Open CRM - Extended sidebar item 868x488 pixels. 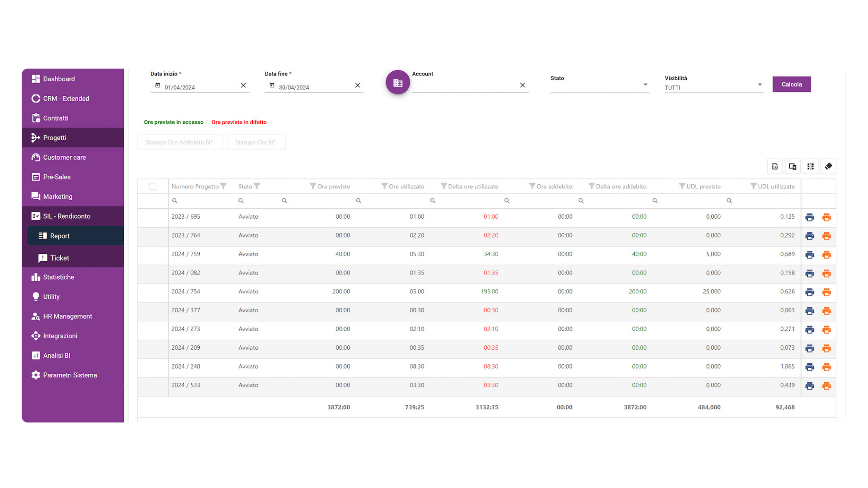tap(73, 99)
